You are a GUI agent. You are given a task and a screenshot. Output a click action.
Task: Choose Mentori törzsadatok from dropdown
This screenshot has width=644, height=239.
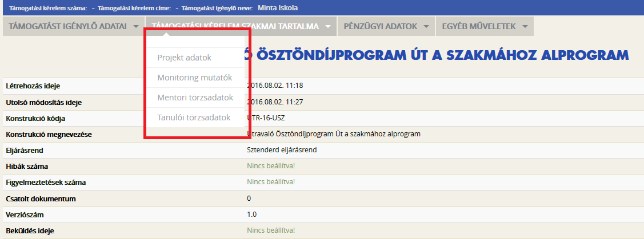click(195, 98)
